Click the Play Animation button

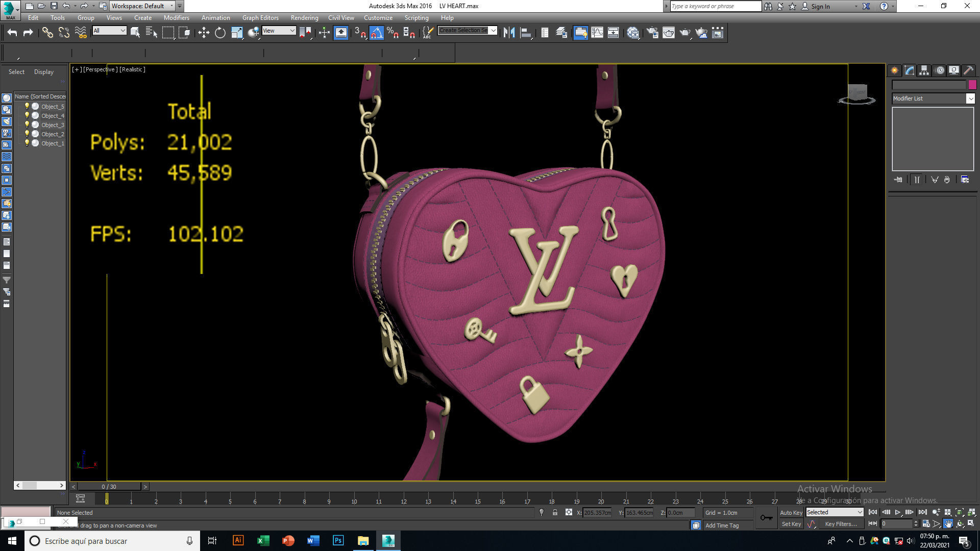[x=897, y=512]
